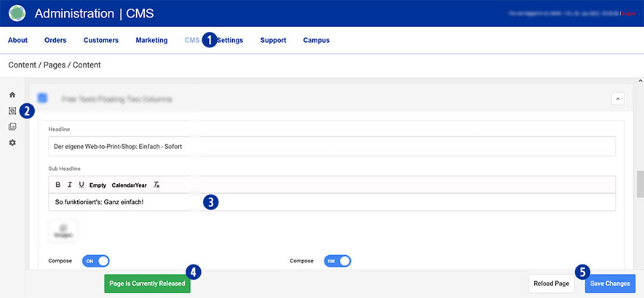Apply italic formatting in Sub Headline editor
Image resolution: width=644 pixels, height=298 pixels.
pos(69,185)
